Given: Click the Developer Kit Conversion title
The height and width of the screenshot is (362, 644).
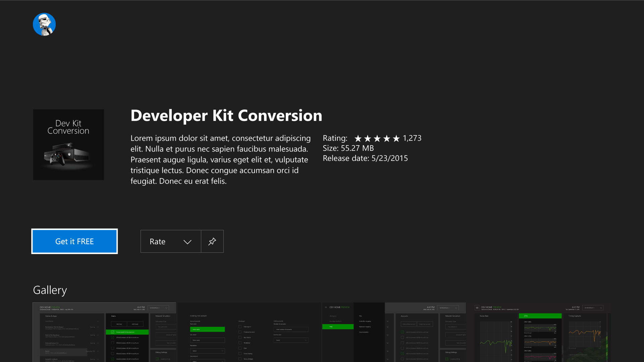Looking at the screenshot, I should (x=226, y=115).
